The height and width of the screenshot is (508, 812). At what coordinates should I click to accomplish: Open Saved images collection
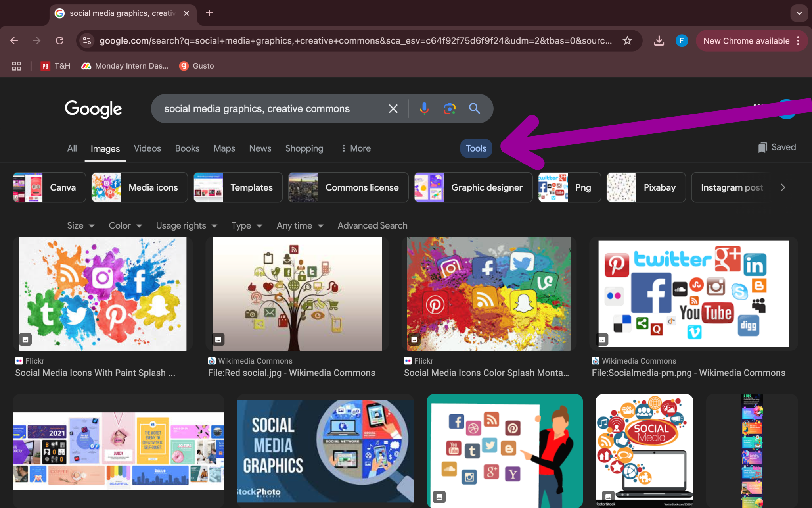click(777, 147)
